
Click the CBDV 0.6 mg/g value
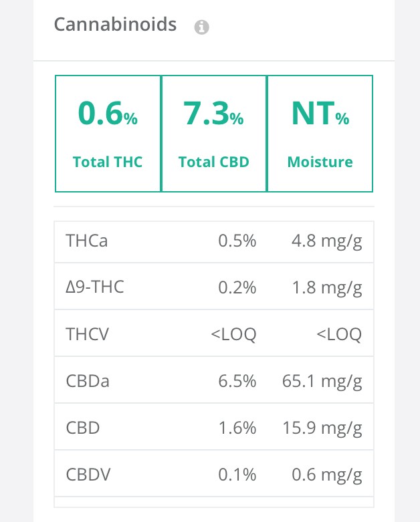pos(327,475)
